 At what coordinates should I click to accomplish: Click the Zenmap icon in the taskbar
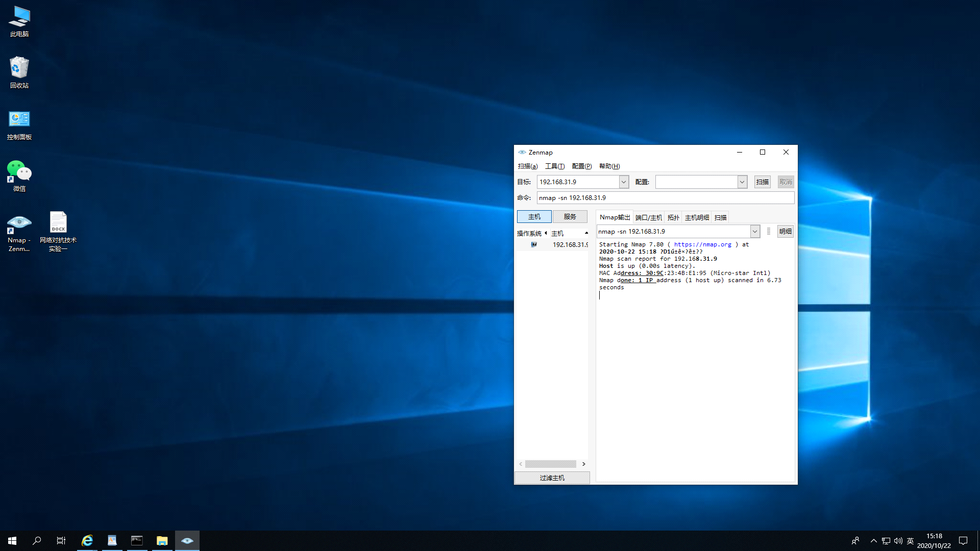[187, 540]
